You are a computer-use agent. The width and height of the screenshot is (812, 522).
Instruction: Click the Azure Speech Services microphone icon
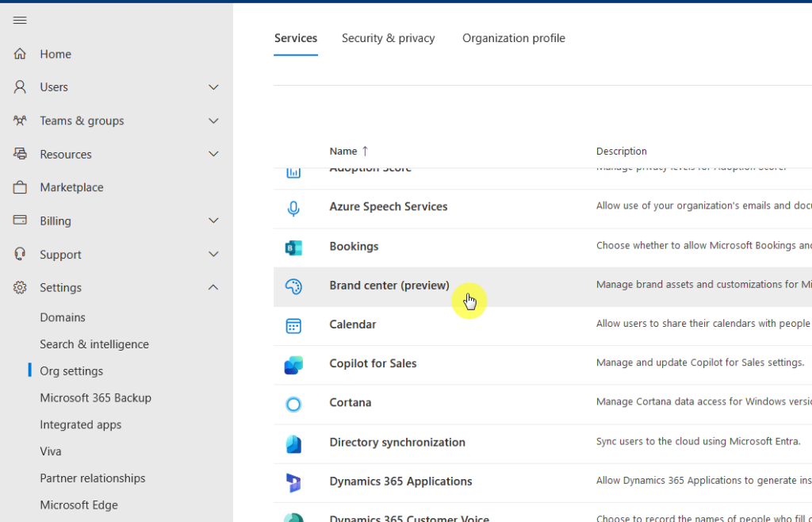pos(293,208)
